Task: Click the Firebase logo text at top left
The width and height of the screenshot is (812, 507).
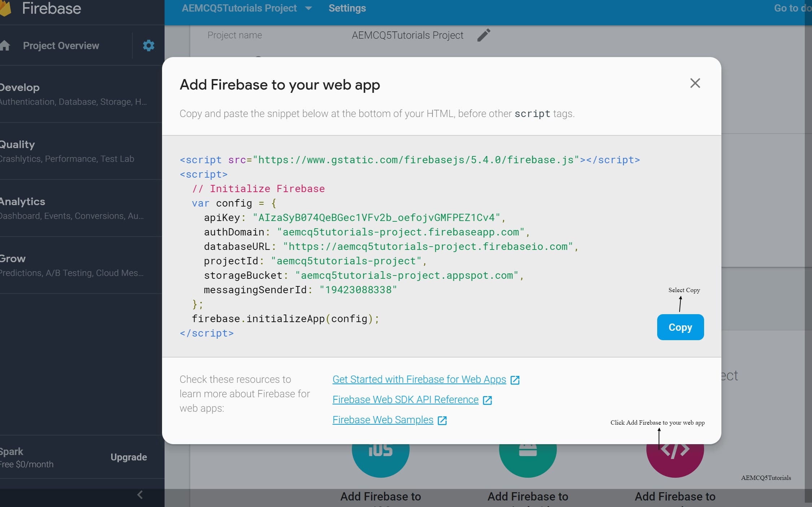Action: point(51,8)
